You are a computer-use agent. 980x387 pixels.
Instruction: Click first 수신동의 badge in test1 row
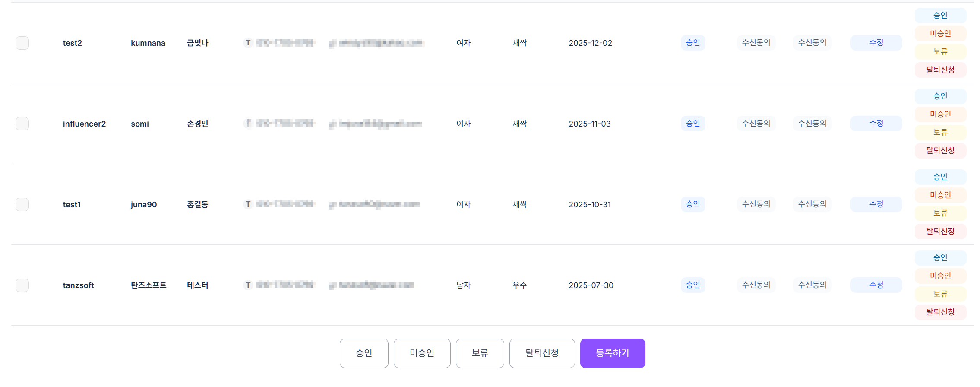tap(756, 204)
